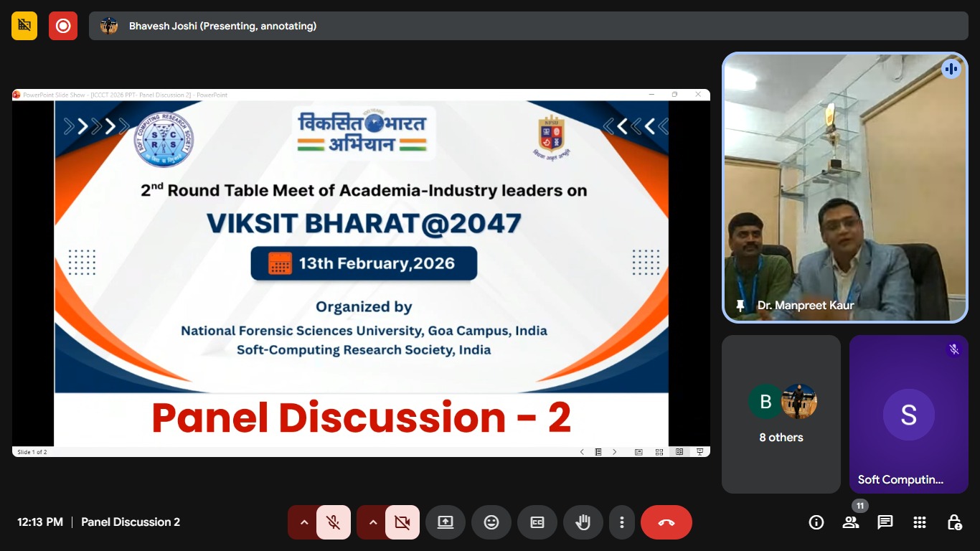Viewport: 980px width, 551px height.
Task: Open the emoji reactions panel
Action: 491,522
